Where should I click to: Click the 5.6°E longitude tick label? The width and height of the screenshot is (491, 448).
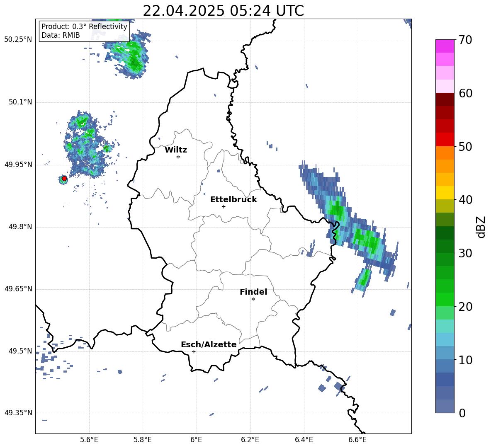[x=89, y=440]
